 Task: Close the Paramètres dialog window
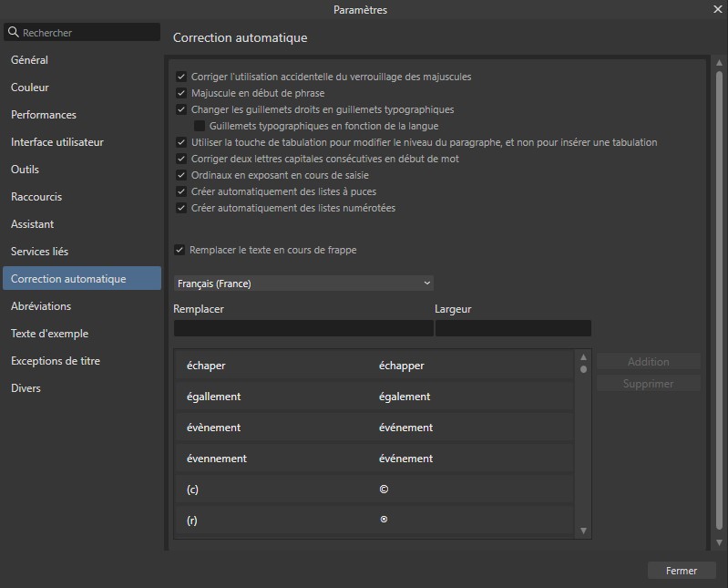click(717, 10)
